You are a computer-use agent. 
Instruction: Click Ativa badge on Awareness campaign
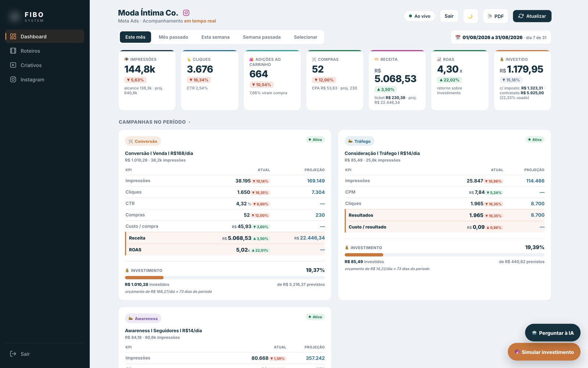pyautogui.click(x=315, y=317)
